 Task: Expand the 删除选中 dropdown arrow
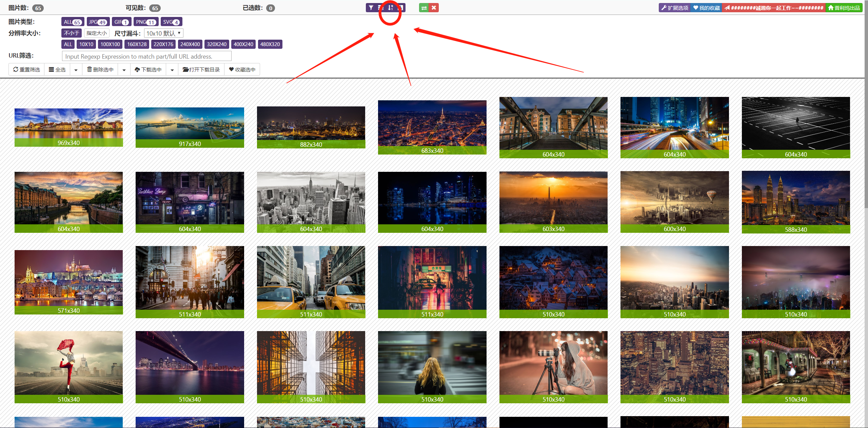point(124,70)
